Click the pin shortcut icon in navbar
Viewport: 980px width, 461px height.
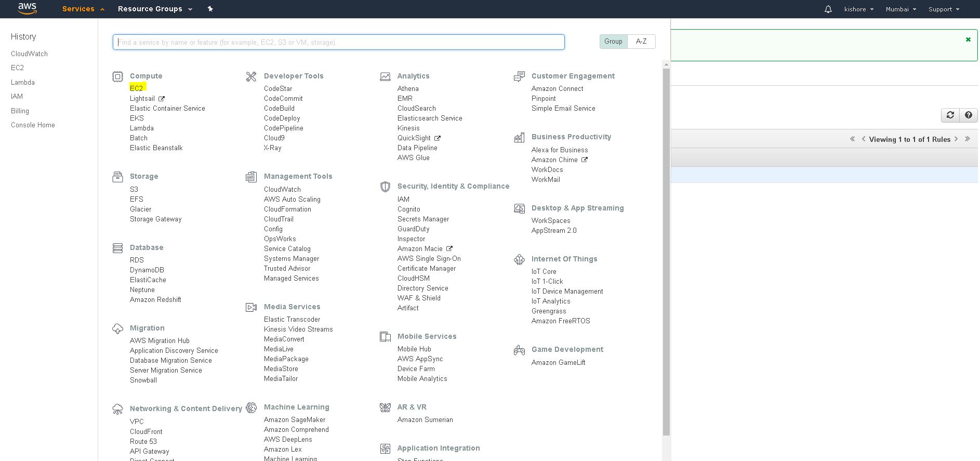(210, 9)
